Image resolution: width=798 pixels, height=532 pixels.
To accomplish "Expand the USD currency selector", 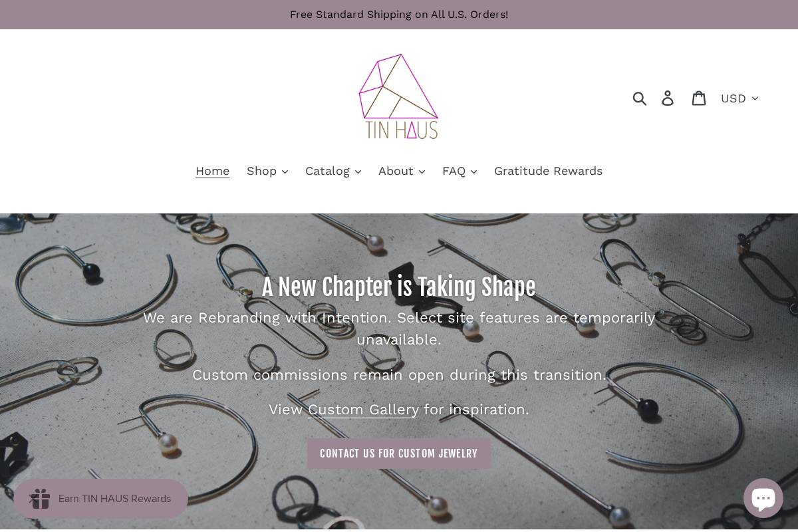I will 739,98.
